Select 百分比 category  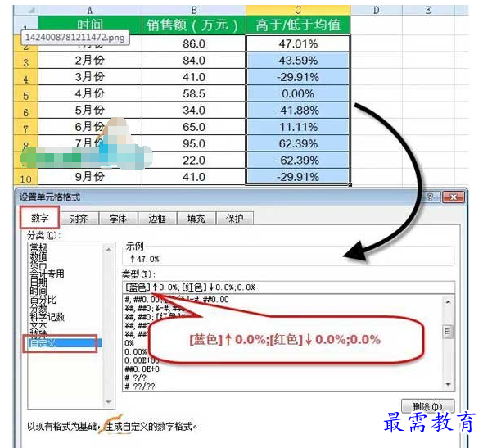point(43,300)
